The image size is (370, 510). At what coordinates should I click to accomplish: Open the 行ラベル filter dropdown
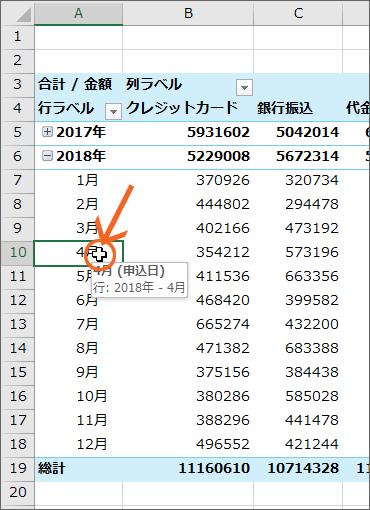point(113,111)
